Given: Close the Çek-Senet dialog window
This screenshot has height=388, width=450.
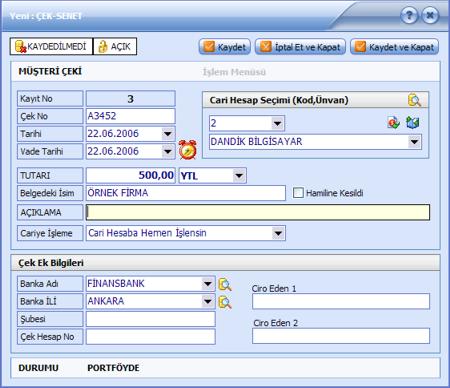Looking at the screenshot, I should tap(430, 15).
